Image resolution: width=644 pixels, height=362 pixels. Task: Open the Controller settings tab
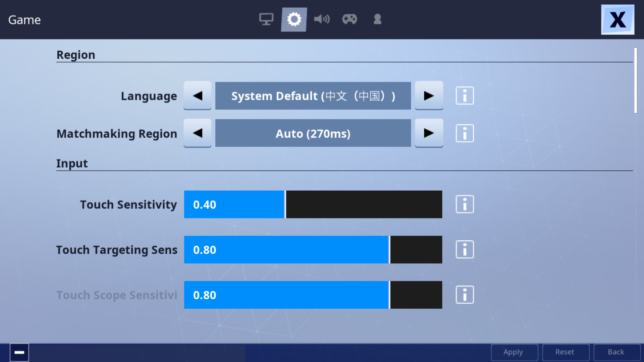[x=350, y=19]
